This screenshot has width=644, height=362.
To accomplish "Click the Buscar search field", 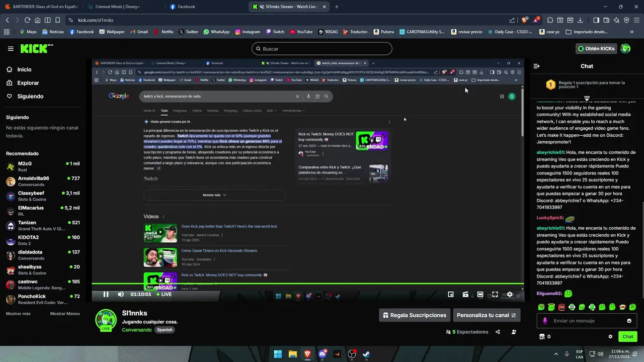I will pos(322,49).
